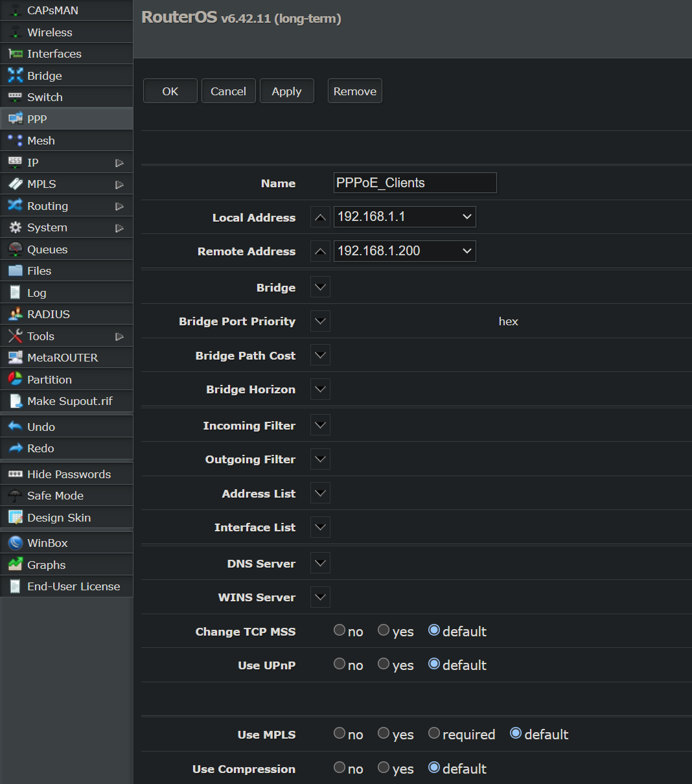Set Change TCP MSS to no
Screen dimensions: 692x784
(340, 630)
